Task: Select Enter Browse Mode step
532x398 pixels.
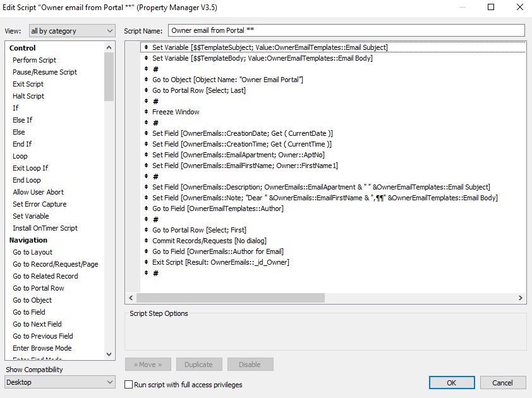Action: (42, 348)
